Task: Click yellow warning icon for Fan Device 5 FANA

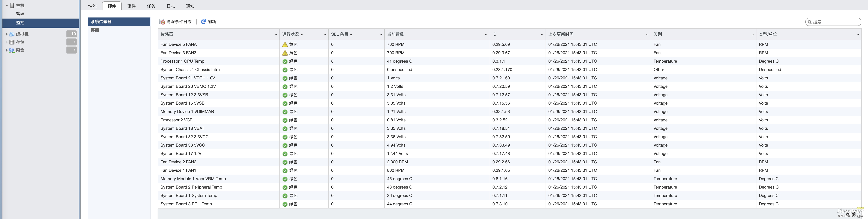Action: click(x=285, y=44)
